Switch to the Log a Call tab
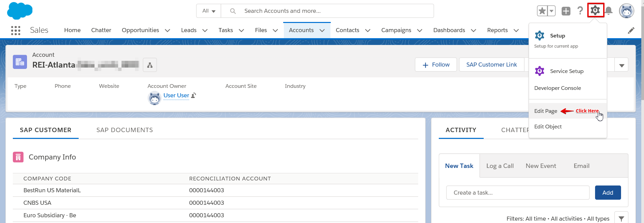Viewport: 644px width, 223px height. pos(500,166)
